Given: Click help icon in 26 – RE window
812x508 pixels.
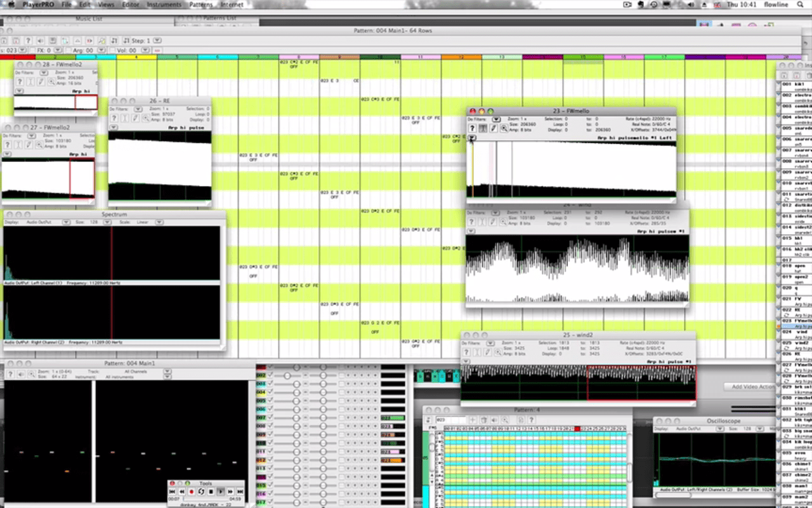Looking at the screenshot, I should 114,118.
